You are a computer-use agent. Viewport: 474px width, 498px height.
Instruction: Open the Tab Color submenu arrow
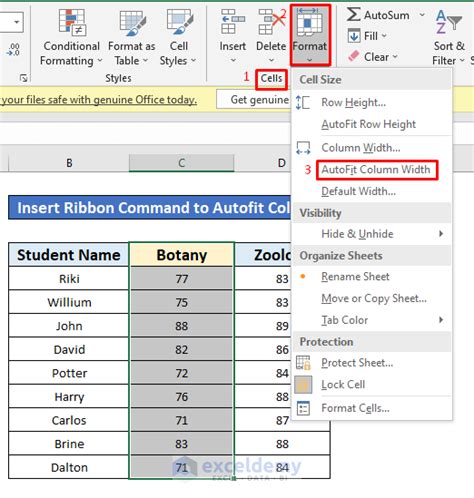click(x=441, y=320)
